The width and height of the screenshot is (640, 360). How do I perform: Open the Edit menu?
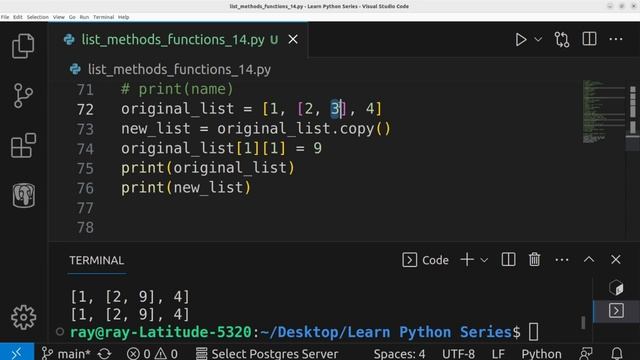click(x=18, y=17)
